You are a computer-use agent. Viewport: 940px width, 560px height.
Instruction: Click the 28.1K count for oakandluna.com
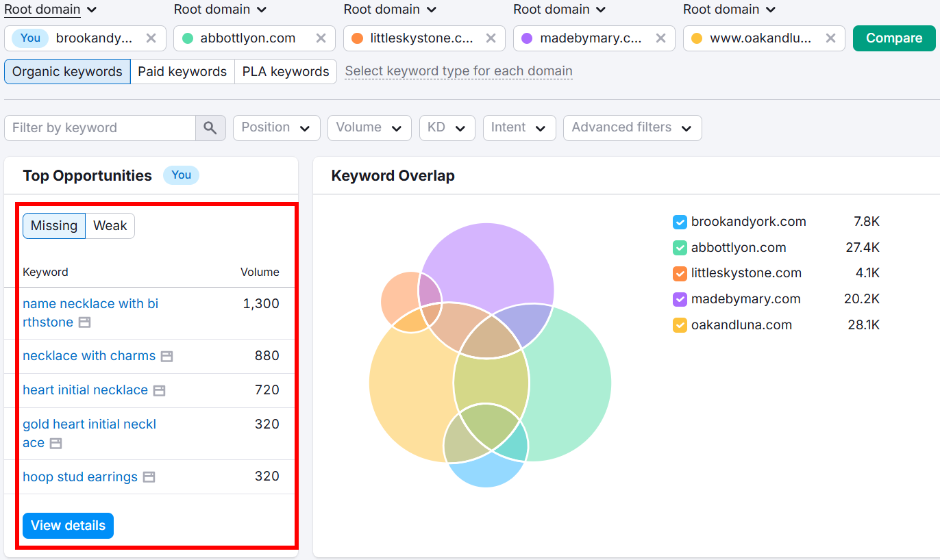pos(863,325)
